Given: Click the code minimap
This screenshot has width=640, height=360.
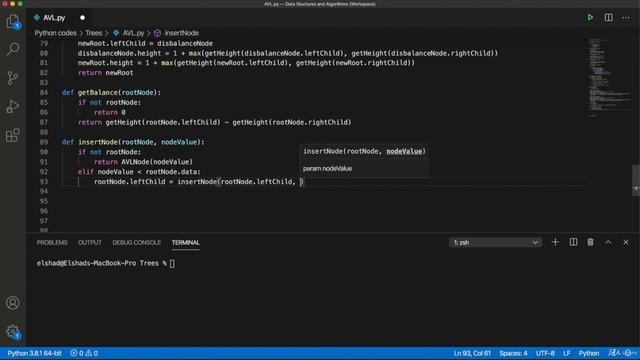Looking at the screenshot, I should coord(609,78).
